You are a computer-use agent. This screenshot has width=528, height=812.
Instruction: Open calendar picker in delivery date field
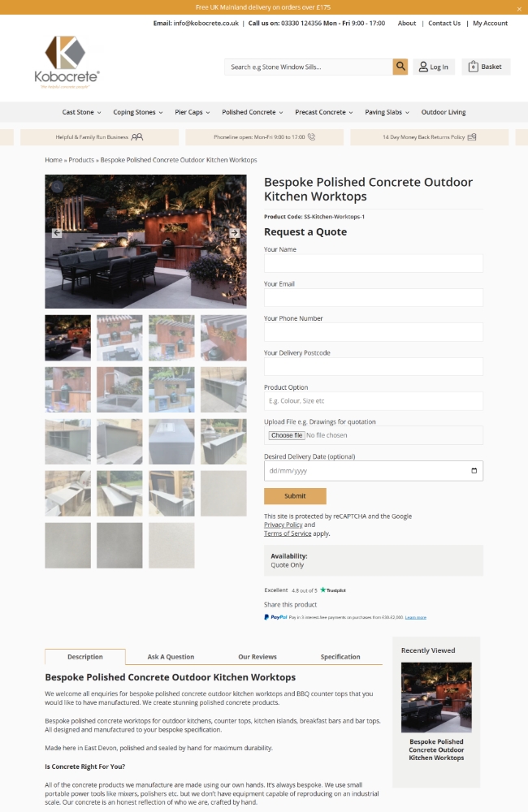pos(474,471)
